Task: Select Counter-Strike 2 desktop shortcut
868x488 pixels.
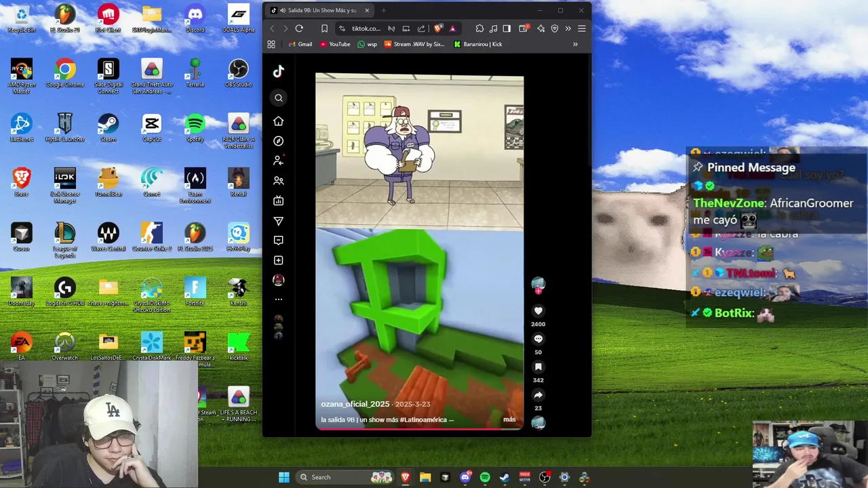Action: tap(152, 237)
